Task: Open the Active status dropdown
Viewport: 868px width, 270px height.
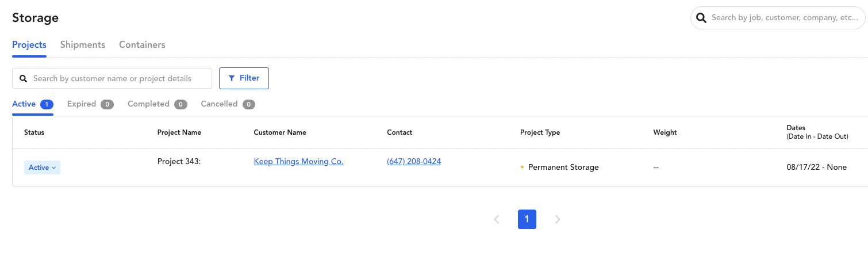Action: pos(42,168)
